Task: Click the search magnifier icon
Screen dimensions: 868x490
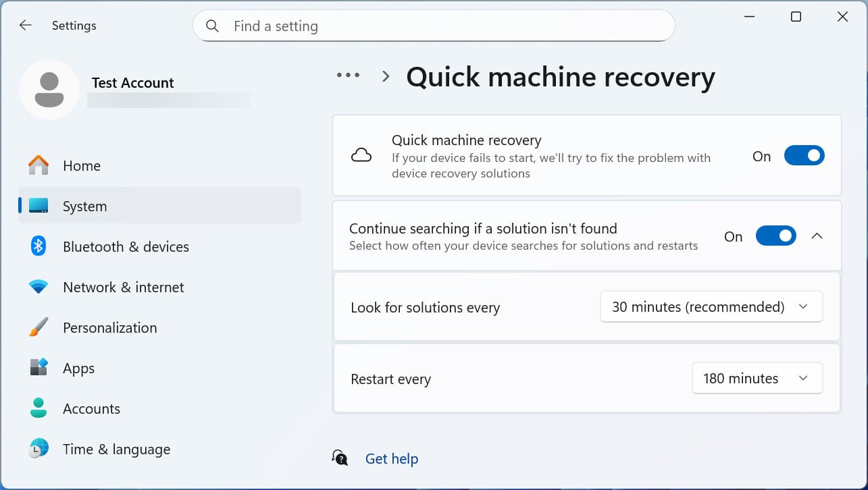Action: (x=212, y=26)
